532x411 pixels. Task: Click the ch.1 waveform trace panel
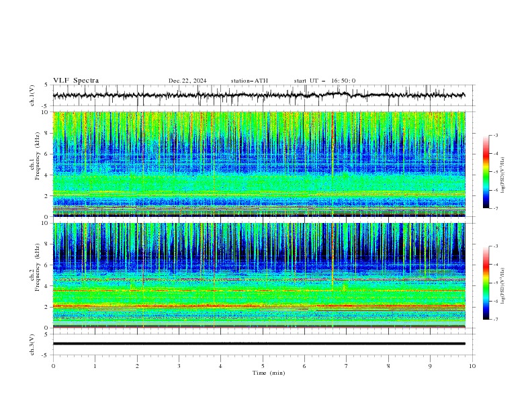click(263, 95)
